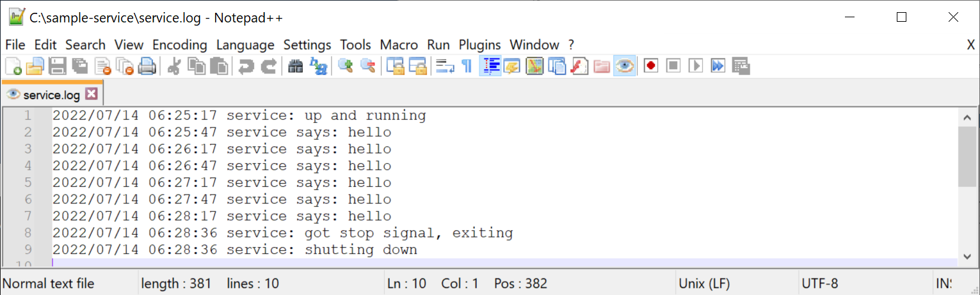Toggle the indent guide icon
The height and width of the screenshot is (295, 980).
tap(491, 66)
